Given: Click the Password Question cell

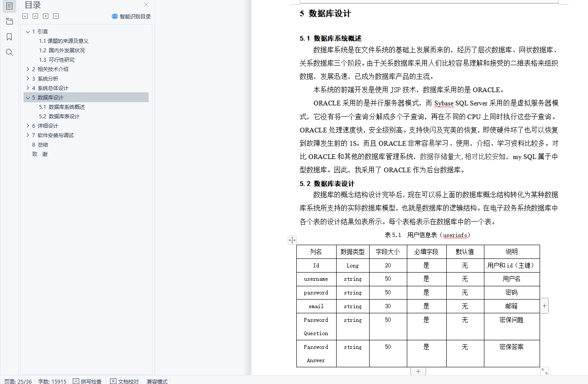Looking at the screenshot, I should point(316,327).
